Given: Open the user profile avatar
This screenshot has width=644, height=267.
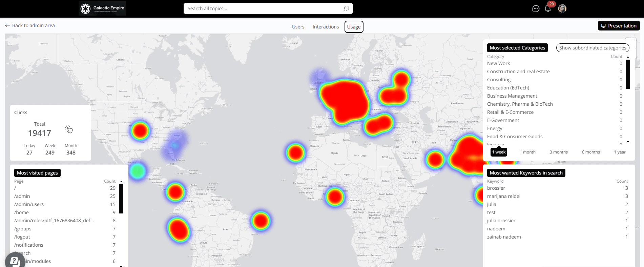Looking at the screenshot, I should (562, 8).
